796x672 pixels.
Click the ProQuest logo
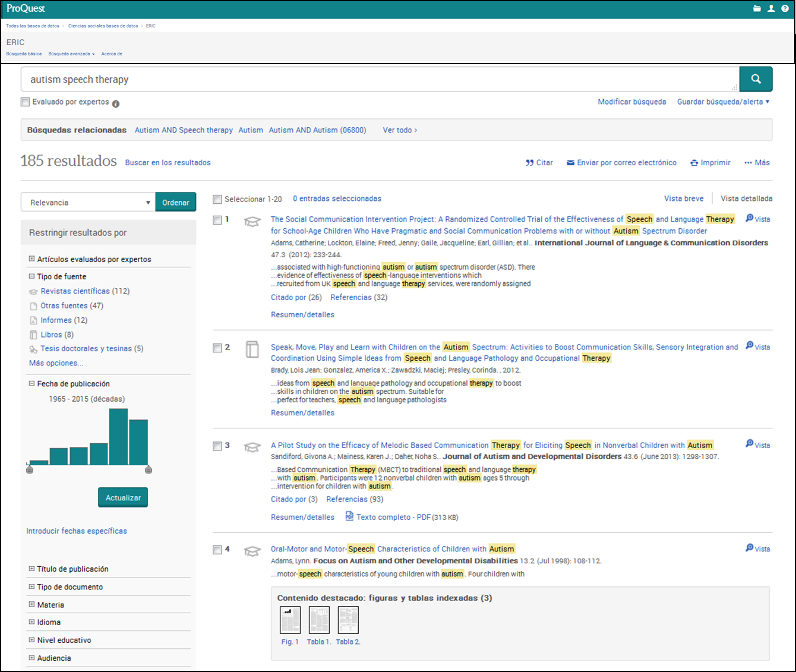pos(26,8)
